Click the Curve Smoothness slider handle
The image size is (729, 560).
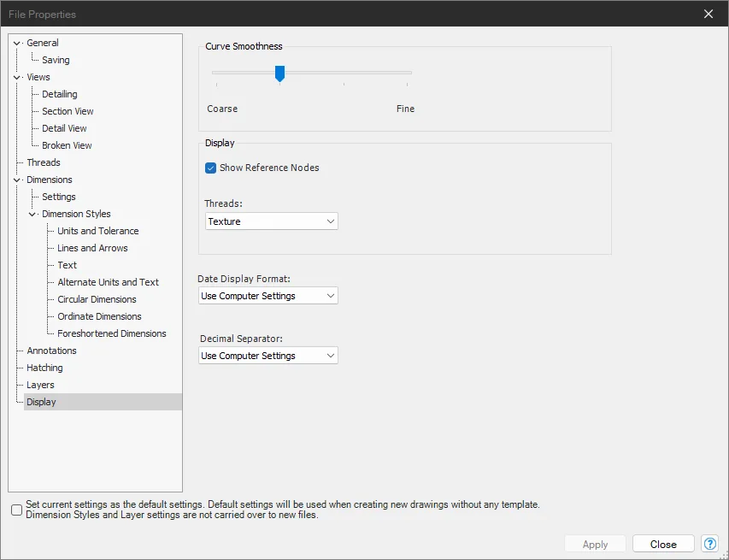tap(279, 74)
